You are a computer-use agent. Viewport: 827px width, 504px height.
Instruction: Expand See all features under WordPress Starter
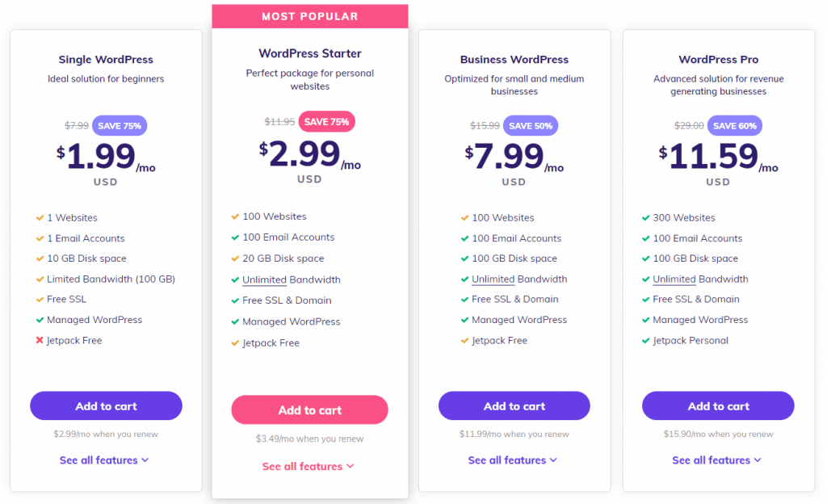coord(309,466)
